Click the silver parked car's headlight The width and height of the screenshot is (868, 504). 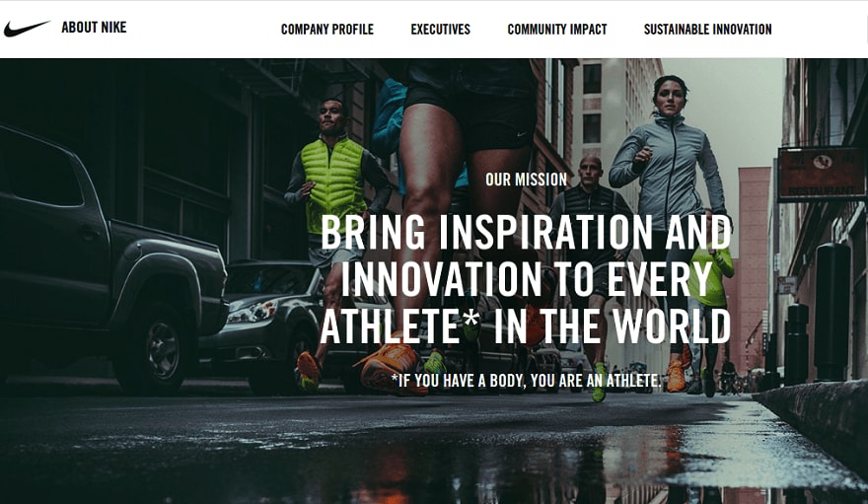point(253,312)
